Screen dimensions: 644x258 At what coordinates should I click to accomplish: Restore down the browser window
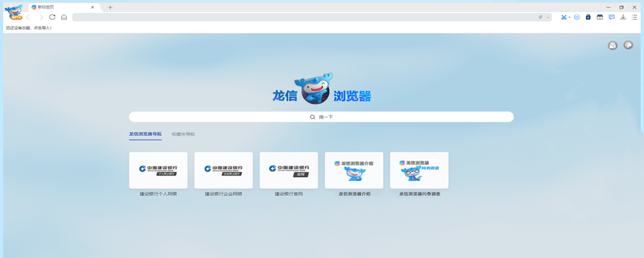pos(621,7)
